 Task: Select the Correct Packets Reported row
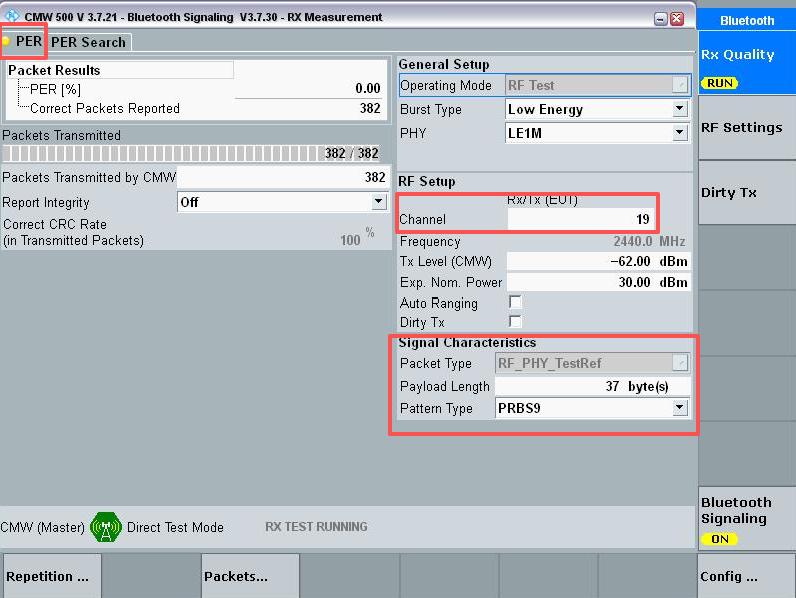pos(199,108)
